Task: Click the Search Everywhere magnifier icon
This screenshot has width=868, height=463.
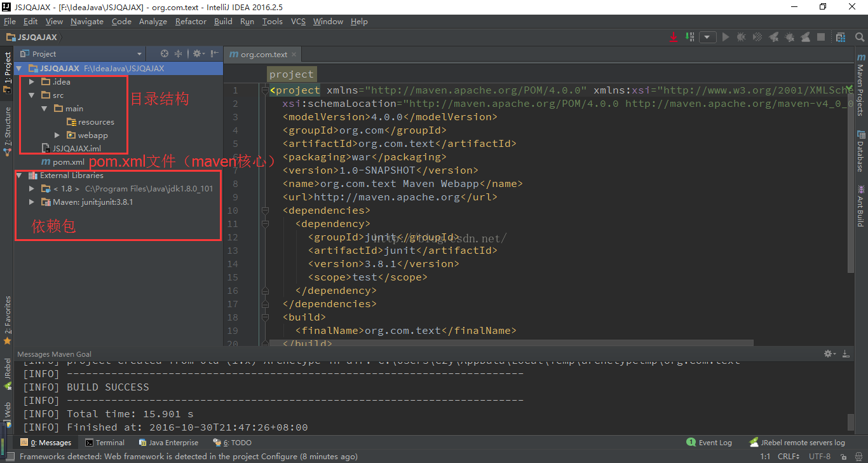Action: tap(860, 38)
